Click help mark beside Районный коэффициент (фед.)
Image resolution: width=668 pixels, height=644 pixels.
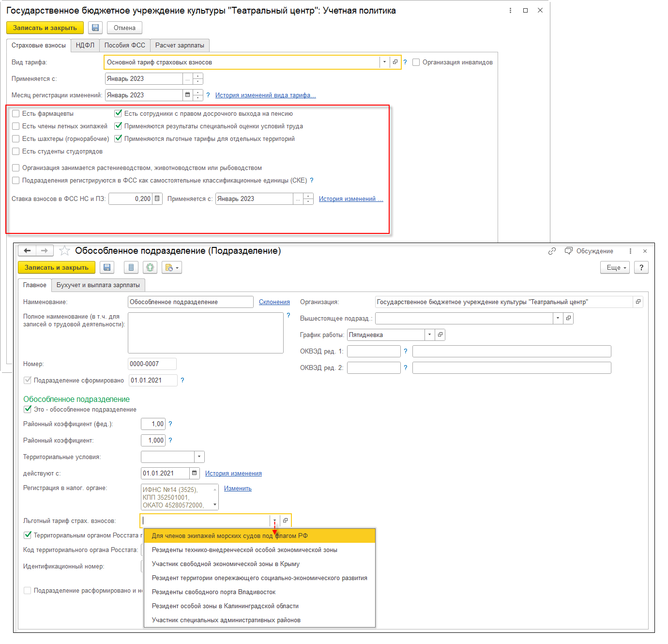[170, 424]
